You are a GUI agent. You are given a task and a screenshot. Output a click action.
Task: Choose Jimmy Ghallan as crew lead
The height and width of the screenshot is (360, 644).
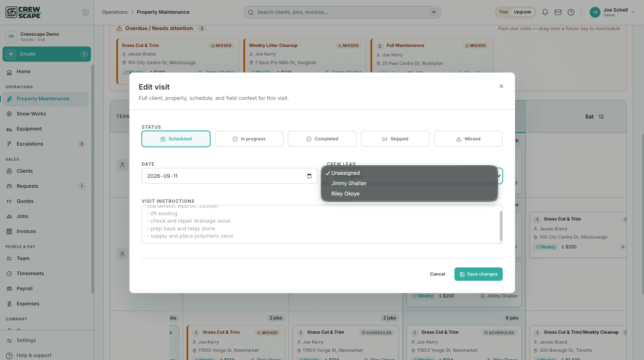click(x=409, y=183)
